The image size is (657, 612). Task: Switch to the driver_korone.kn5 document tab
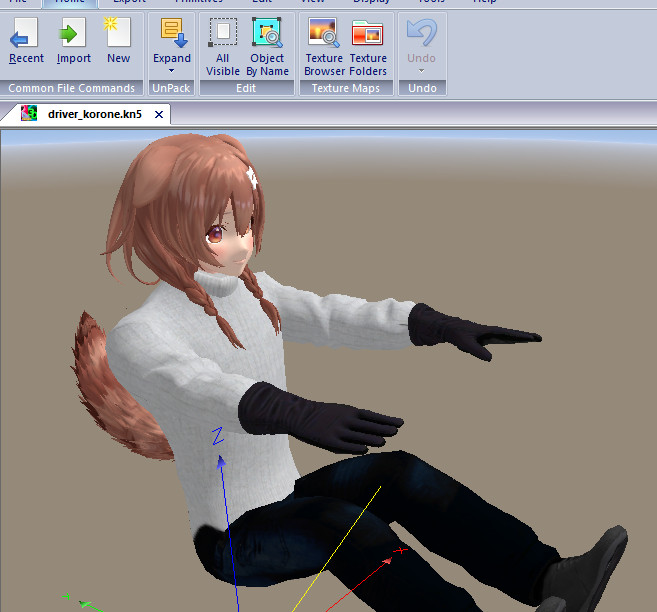coord(94,114)
